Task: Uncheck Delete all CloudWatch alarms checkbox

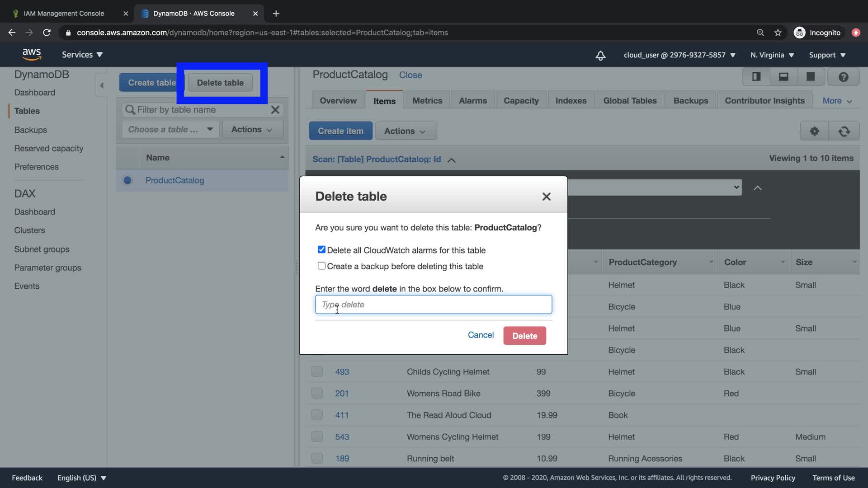Action: point(321,249)
